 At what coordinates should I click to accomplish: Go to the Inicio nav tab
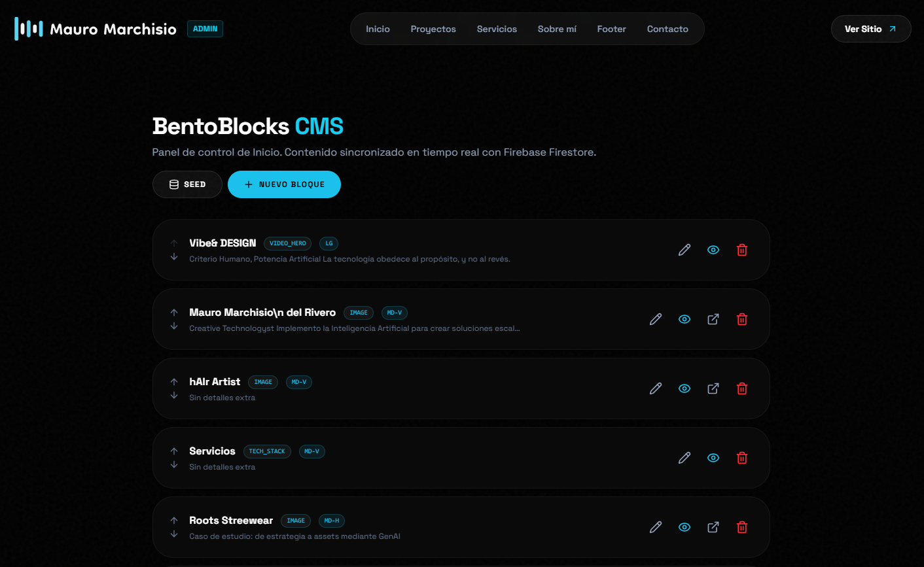pos(378,29)
